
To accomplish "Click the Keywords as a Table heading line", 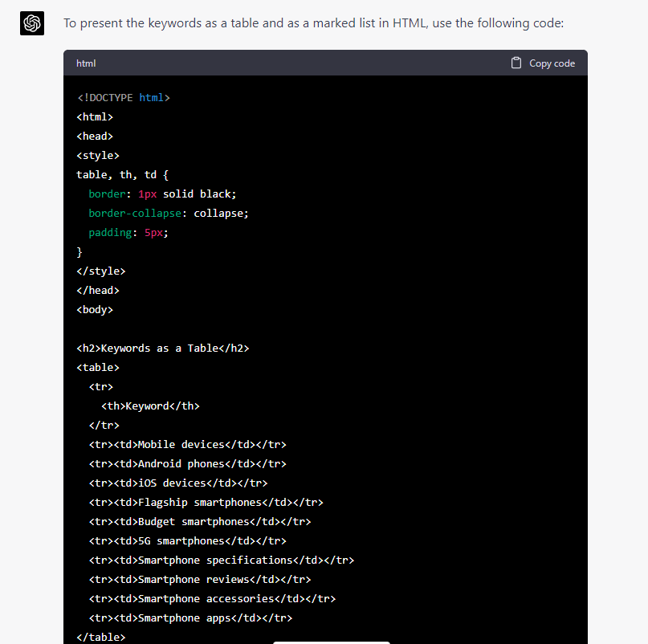I will 163,348.
